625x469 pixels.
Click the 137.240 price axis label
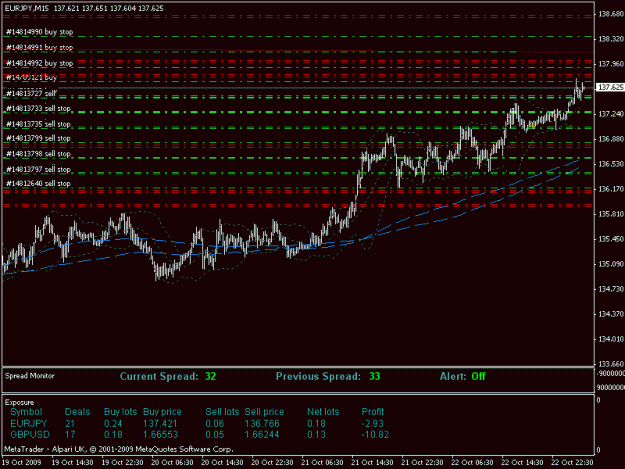tap(611, 114)
